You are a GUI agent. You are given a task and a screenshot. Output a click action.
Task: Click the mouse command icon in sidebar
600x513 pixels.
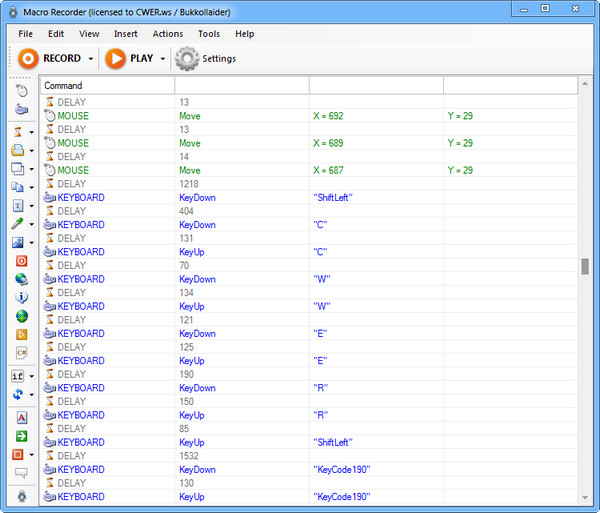point(21,91)
